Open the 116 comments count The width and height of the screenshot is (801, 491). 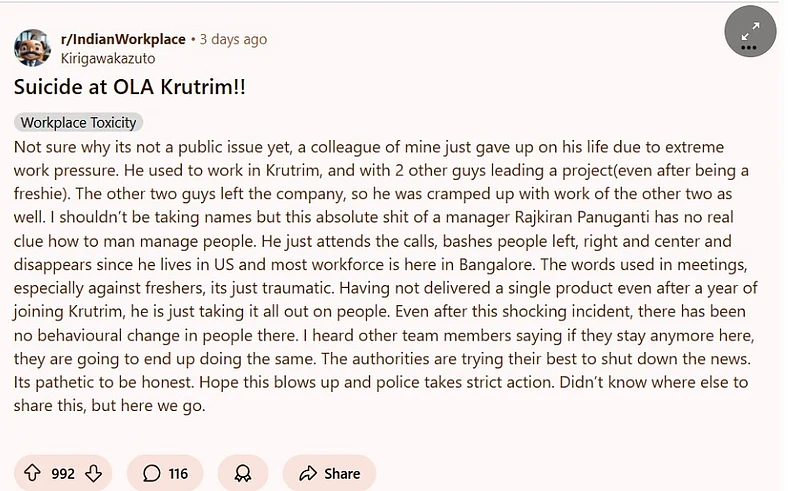pos(178,473)
